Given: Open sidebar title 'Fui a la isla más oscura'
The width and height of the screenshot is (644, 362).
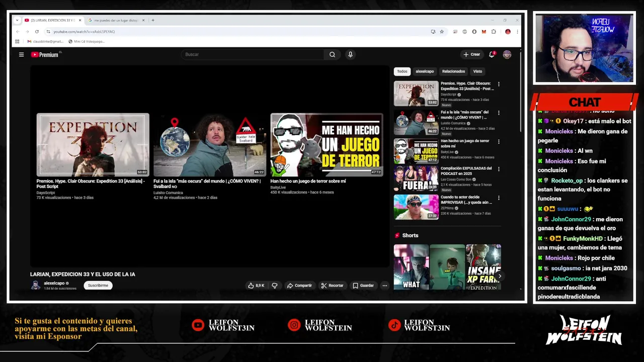Looking at the screenshot, I should [x=464, y=115].
